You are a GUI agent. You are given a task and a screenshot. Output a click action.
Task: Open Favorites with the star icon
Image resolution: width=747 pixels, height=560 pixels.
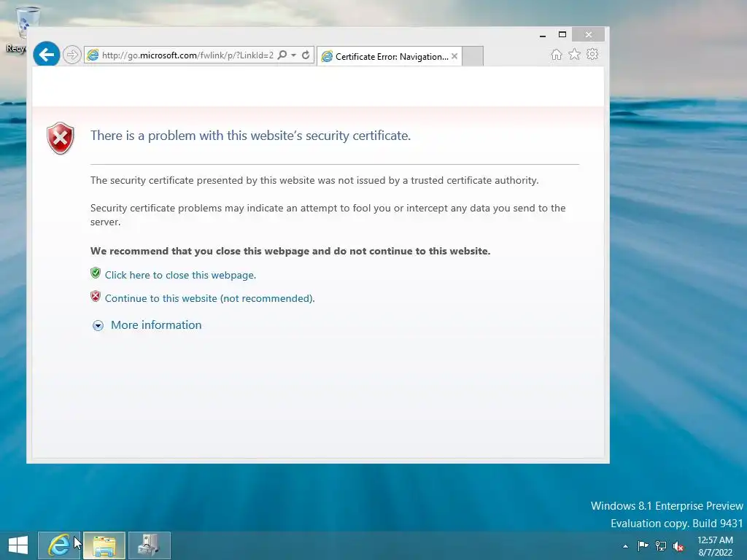pyautogui.click(x=575, y=55)
